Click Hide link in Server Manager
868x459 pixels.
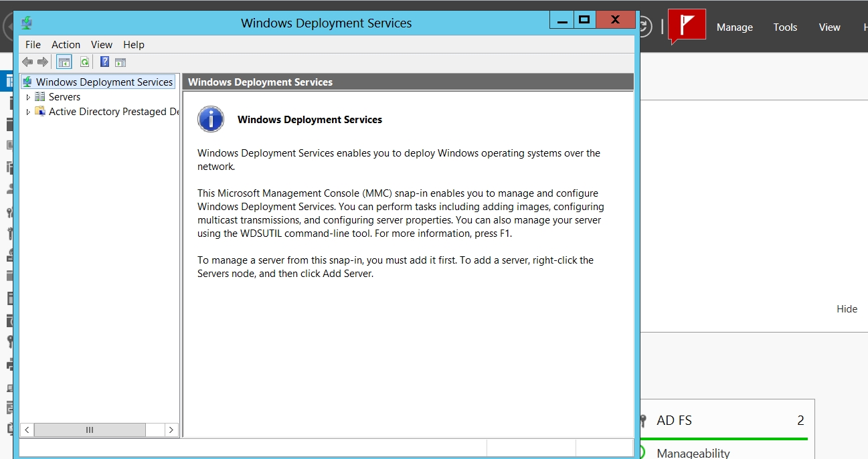point(847,309)
